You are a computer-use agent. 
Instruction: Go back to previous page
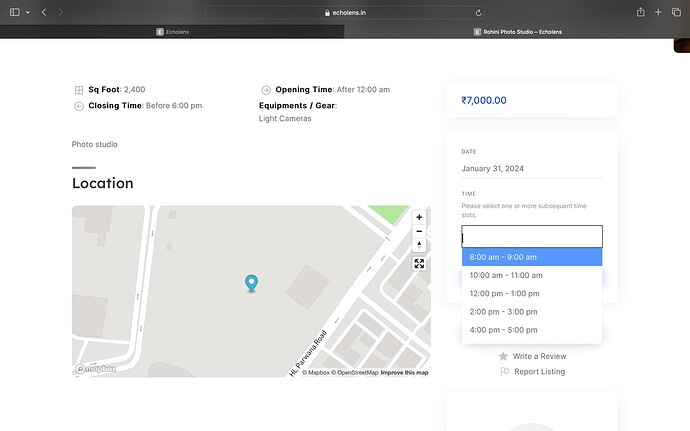44,12
